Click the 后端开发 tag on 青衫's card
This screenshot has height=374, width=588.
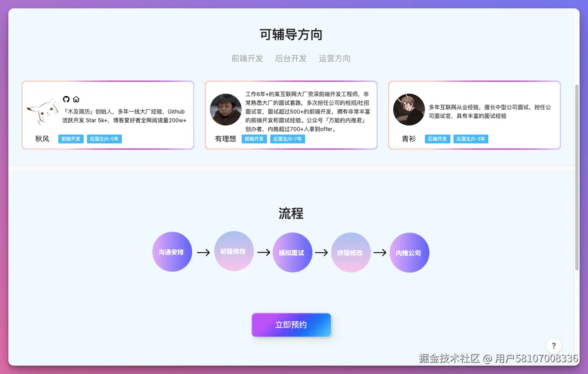tap(437, 139)
